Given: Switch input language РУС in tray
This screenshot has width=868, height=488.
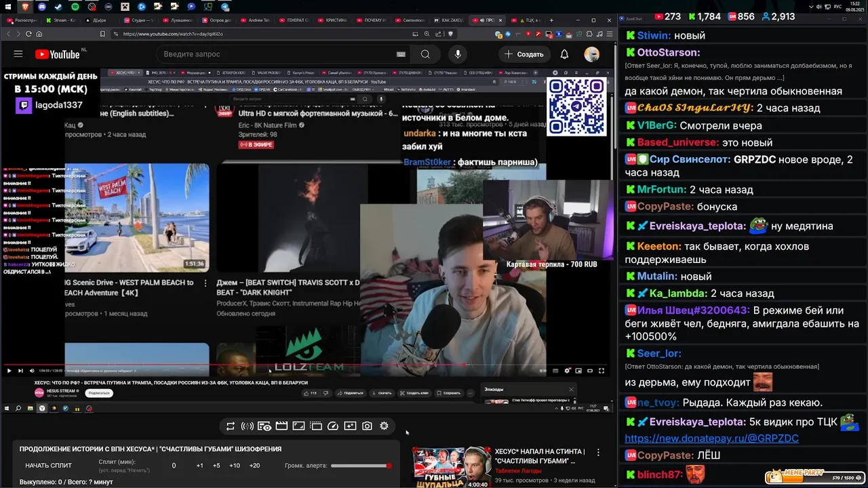Looking at the screenshot, I should [837, 6].
